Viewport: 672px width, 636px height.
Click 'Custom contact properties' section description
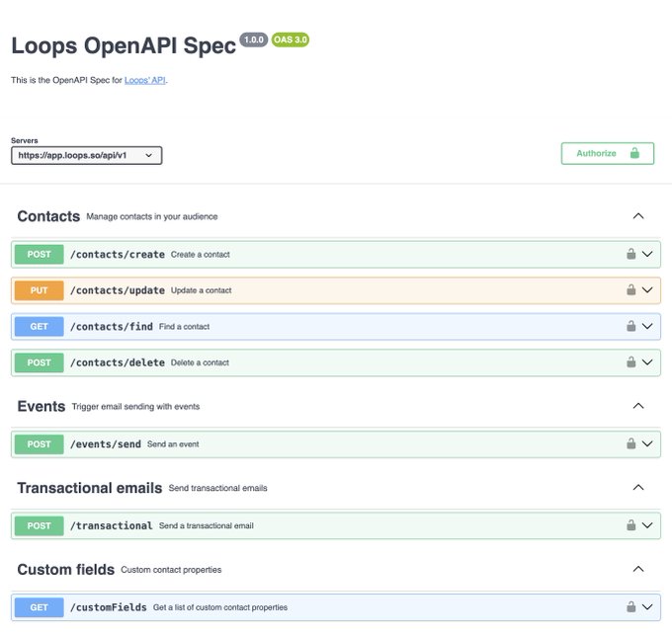click(x=171, y=570)
